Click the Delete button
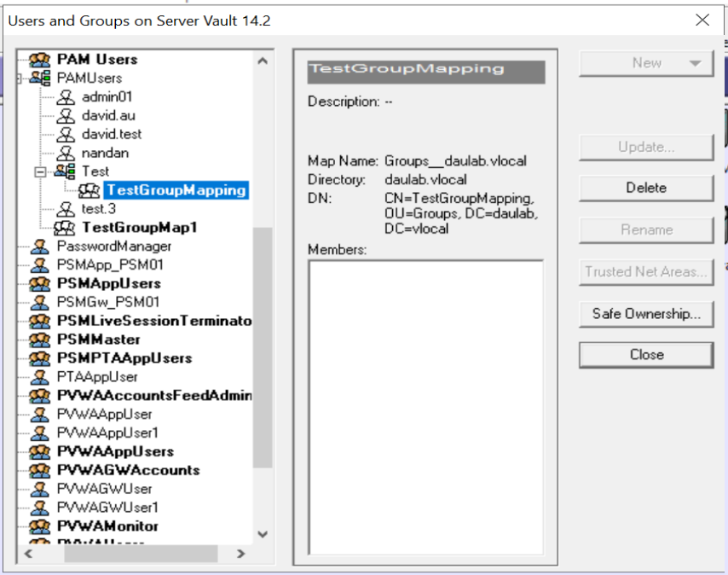 646,188
